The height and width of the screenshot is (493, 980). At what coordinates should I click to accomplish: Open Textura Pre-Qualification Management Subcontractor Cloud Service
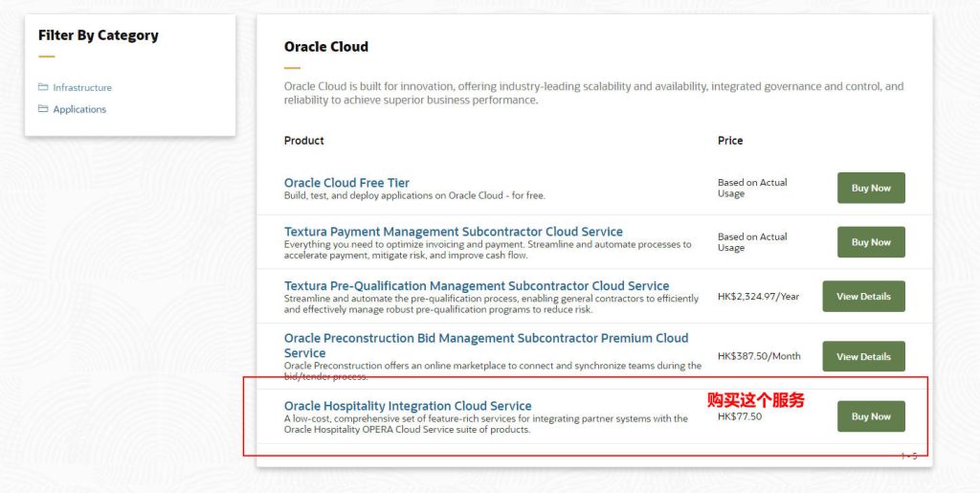(x=477, y=285)
